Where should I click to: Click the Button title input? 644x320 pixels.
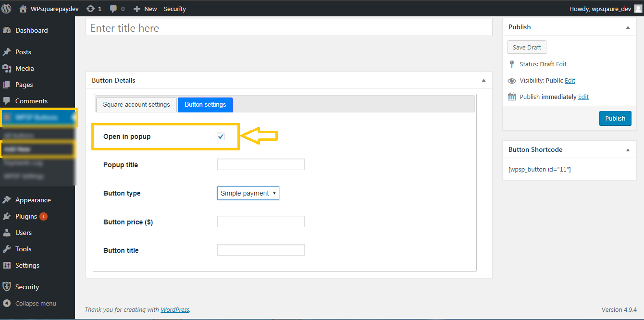pyautogui.click(x=261, y=250)
